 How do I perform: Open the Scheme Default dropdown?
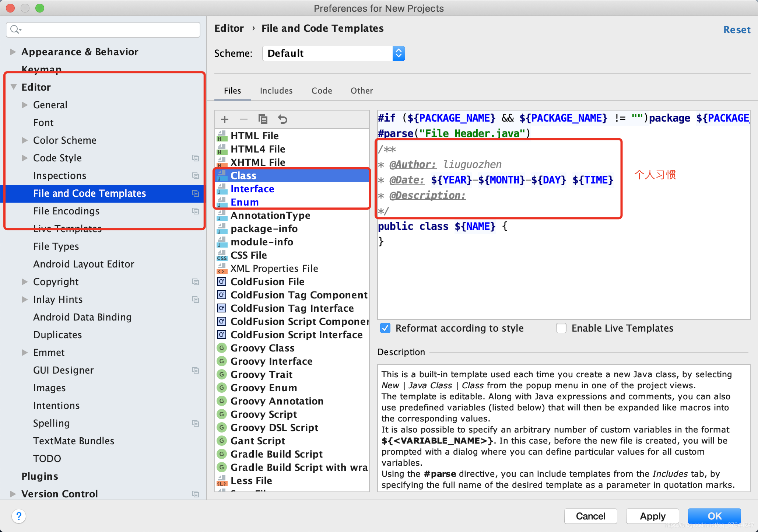(333, 53)
